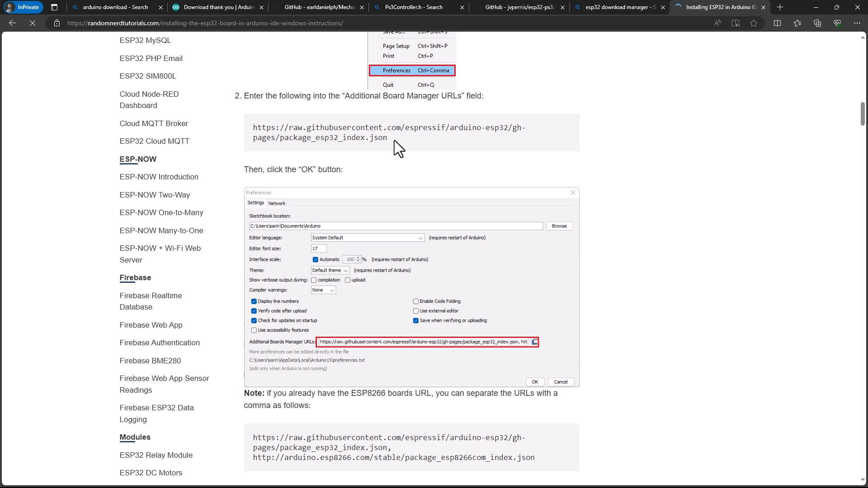Close the 'Download thank you | Arduino' tab

pos(261,7)
